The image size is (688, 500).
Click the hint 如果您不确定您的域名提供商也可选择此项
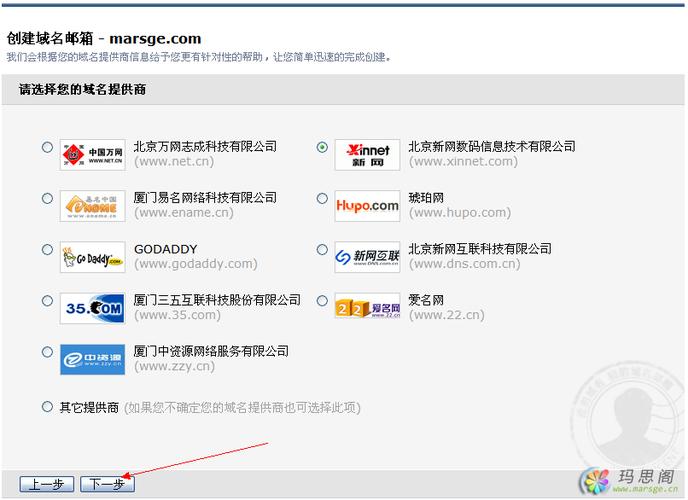tap(243, 408)
